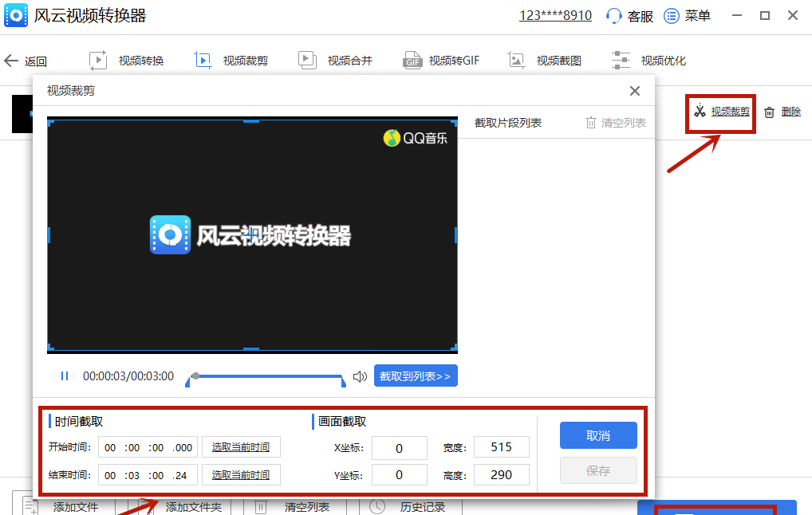The image size is (812, 515).
Task: Click the 宽度 input field
Action: (x=501, y=446)
